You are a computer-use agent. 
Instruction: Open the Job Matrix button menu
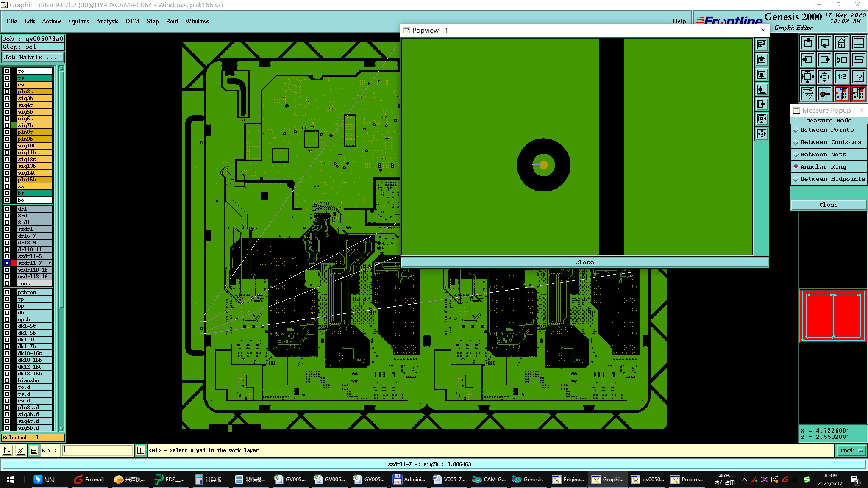pos(33,58)
